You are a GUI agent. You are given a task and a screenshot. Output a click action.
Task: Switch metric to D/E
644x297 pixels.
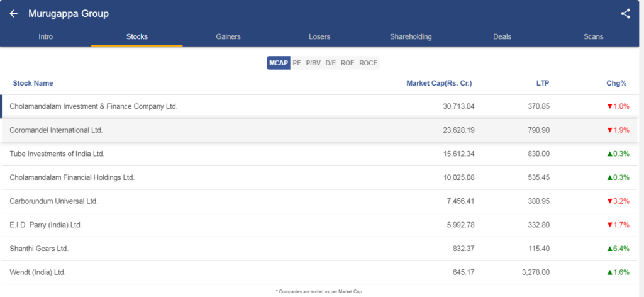[331, 63]
